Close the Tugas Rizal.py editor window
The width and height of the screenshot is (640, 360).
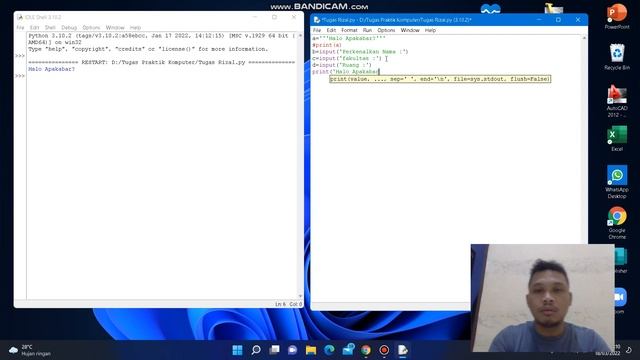[578, 20]
